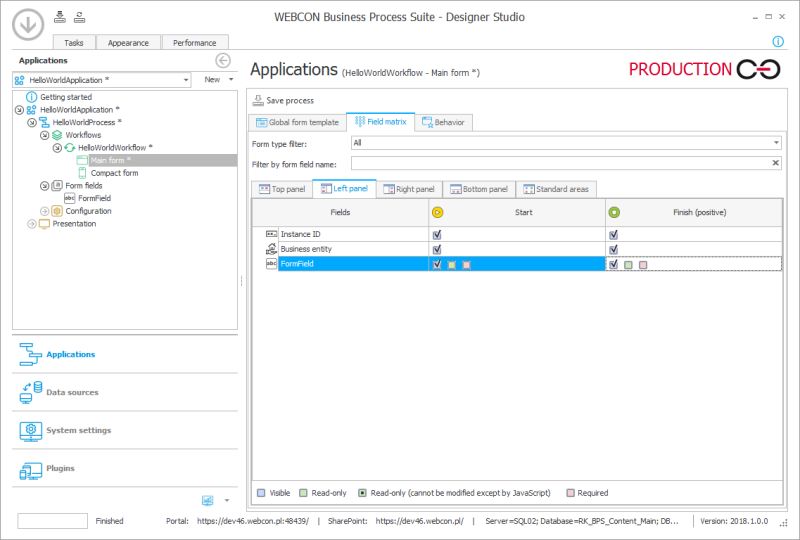
Task: Click the Compact form phone icon
Action: 82,173
